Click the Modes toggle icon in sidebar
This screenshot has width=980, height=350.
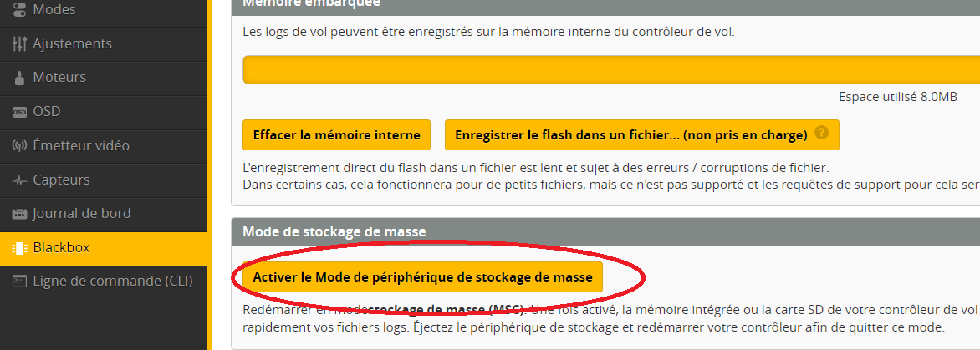[x=18, y=10]
